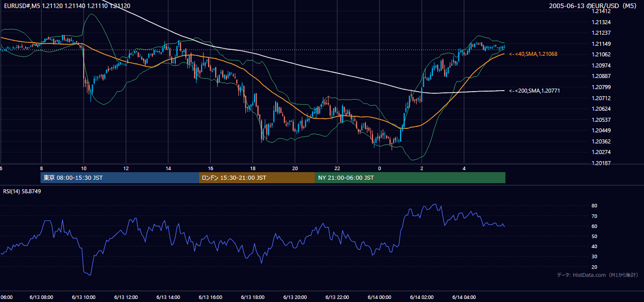
Task: Click the HistData.com data source credit
Action: [x=598, y=275]
